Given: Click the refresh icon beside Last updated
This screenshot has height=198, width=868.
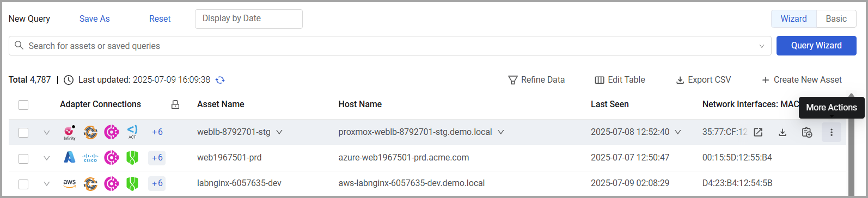Looking at the screenshot, I should tap(220, 80).
